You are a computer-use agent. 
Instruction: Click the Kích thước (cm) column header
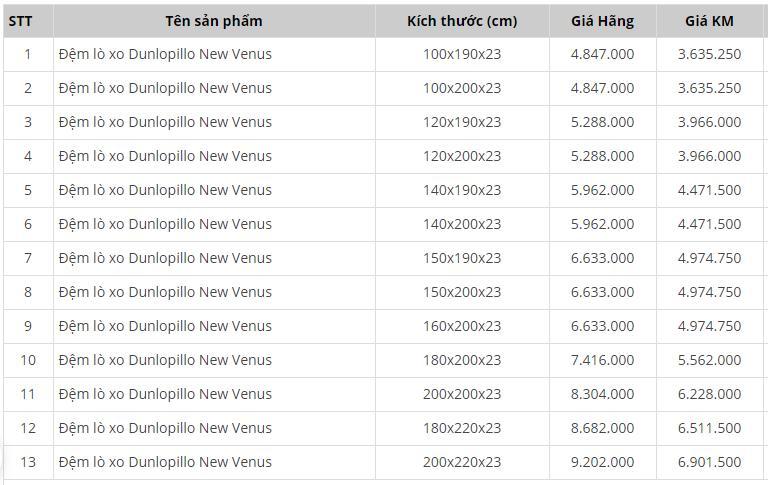tap(462, 21)
